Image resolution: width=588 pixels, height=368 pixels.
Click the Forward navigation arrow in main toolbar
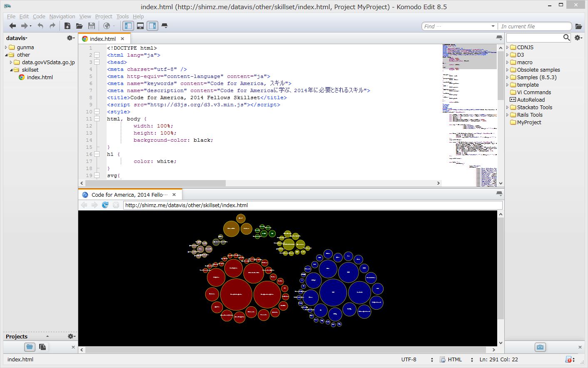[x=25, y=26]
